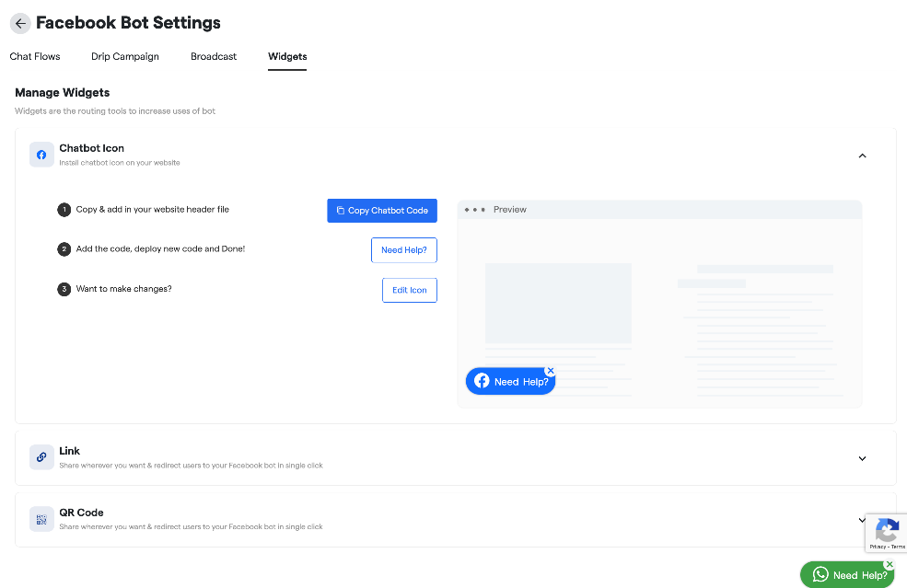Click the chain link icon beside Link

click(x=41, y=457)
